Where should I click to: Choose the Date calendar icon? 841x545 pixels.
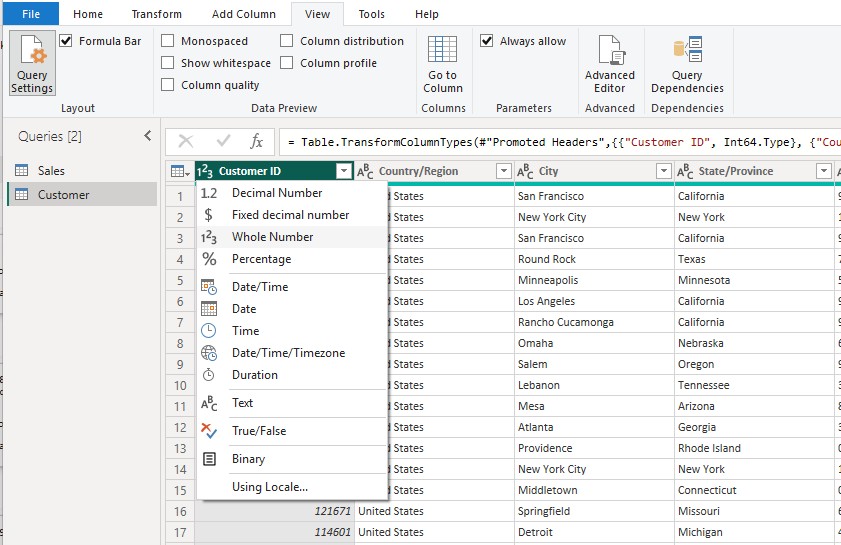coord(209,309)
